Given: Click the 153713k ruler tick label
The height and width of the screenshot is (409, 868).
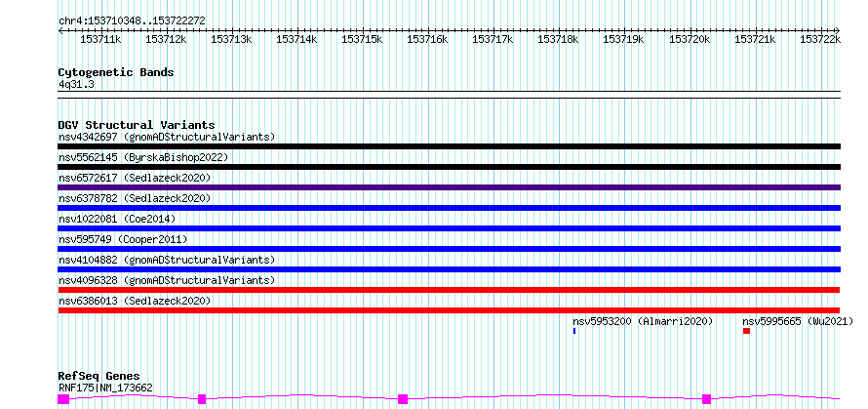Looking at the screenshot, I should [231, 39].
